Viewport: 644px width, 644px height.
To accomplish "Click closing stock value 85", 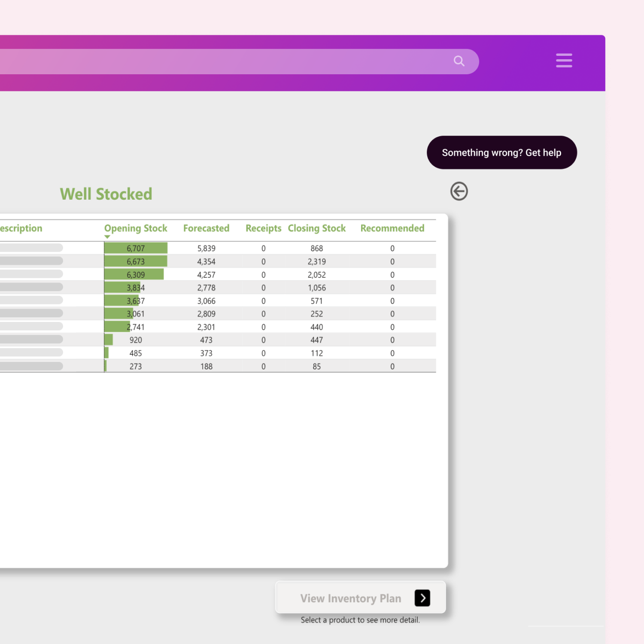I will (x=317, y=366).
